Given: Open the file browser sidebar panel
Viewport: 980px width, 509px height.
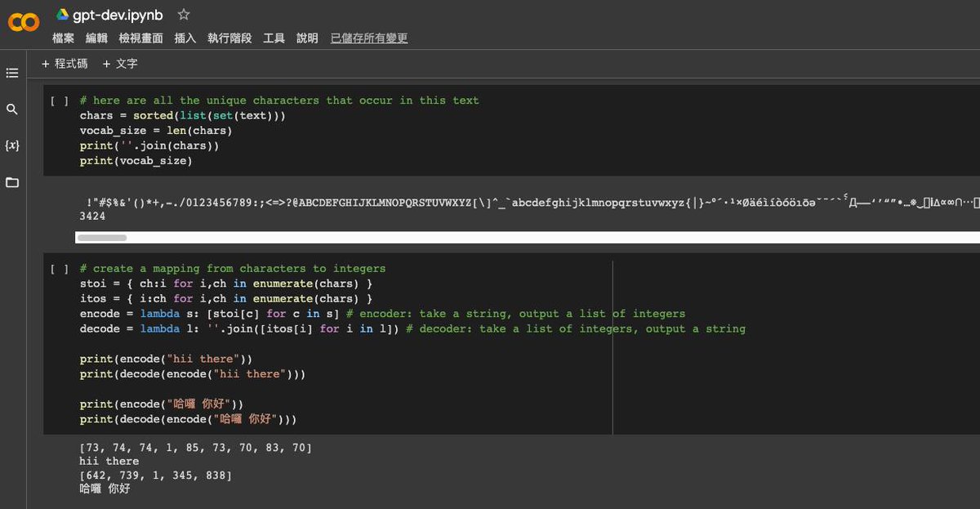Looking at the screenshot, I should pyautogui.click(x=12, y=183).
